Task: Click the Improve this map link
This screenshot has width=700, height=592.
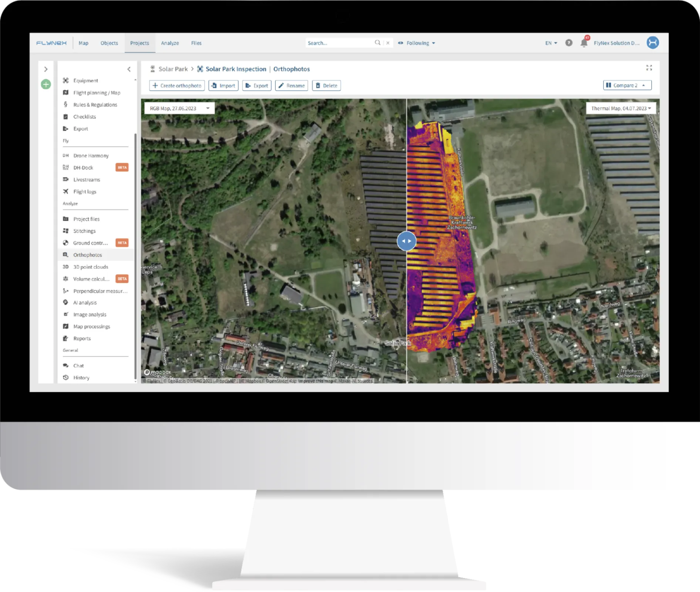Action: [x=316, y=380]
